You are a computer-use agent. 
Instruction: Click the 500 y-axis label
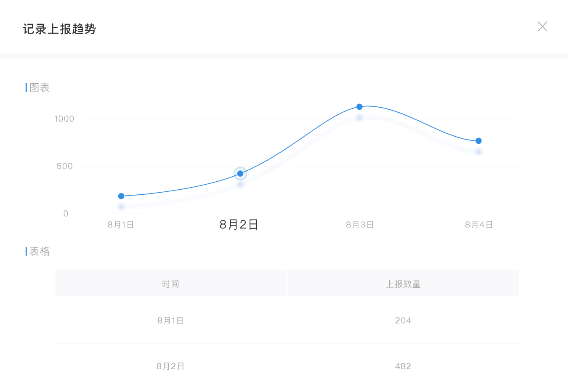tap(65, 166)
